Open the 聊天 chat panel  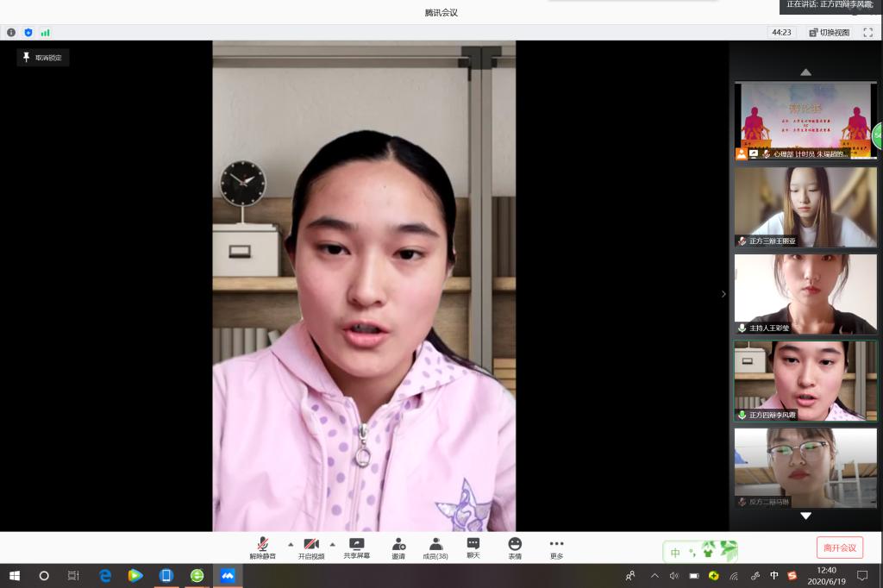pos(473,547)
